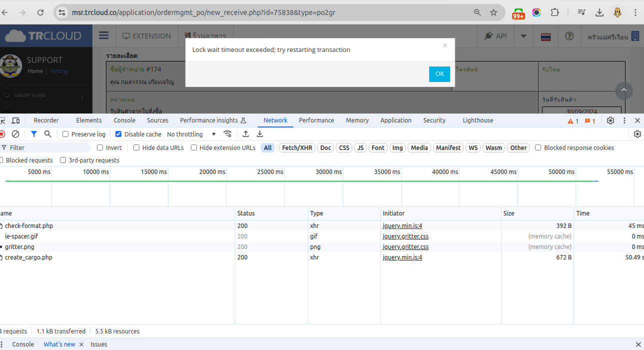644x350 pixels.
Task: Open the Lighthouse tab
Action: tap(478, 120)
